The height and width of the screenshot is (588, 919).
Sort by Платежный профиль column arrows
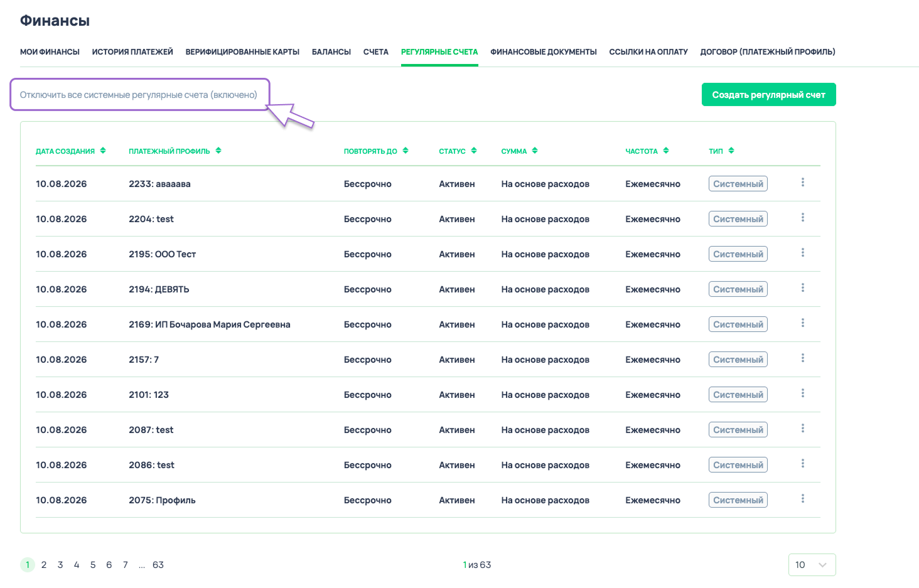(218, 151)
